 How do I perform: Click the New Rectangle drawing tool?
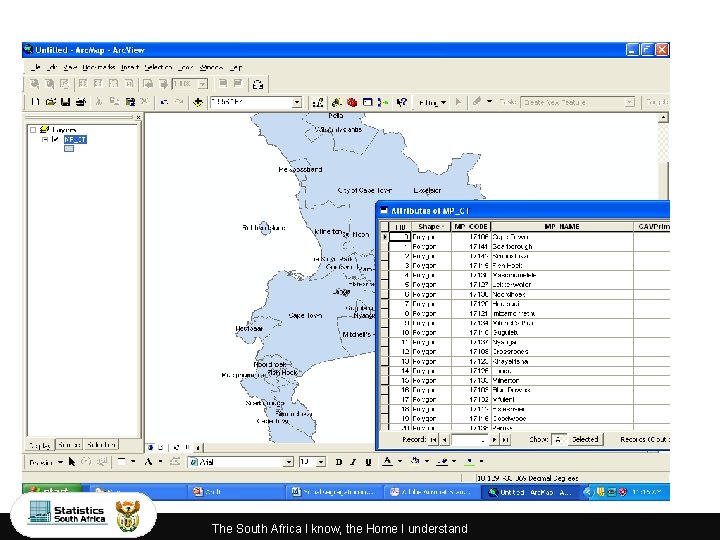coord(121,462)
